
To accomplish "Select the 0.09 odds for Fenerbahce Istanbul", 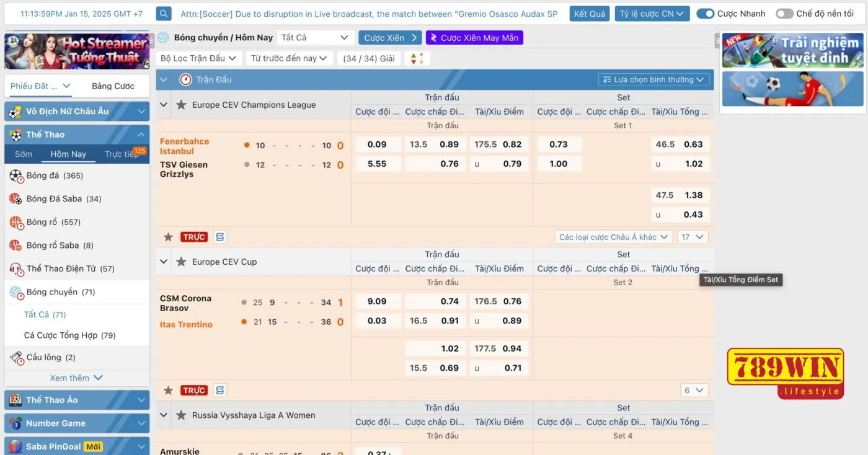I will tap(378, 144).
